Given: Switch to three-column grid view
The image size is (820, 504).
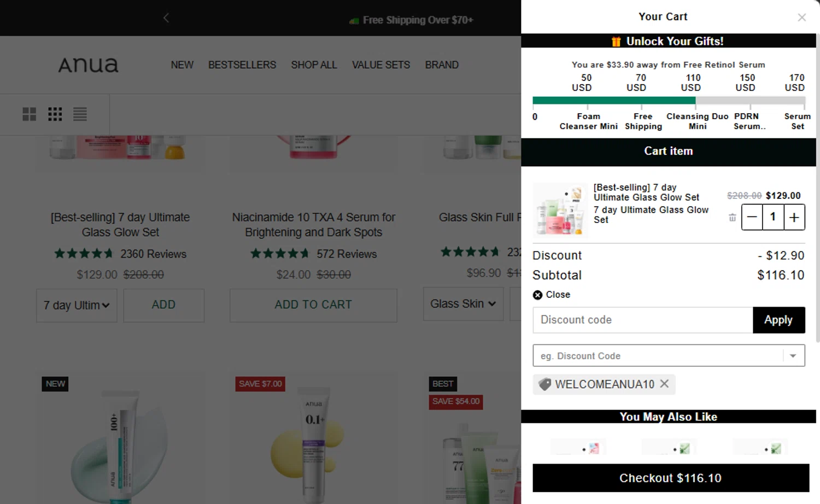Looking at the screenshot, I should [x=55, y=114].
